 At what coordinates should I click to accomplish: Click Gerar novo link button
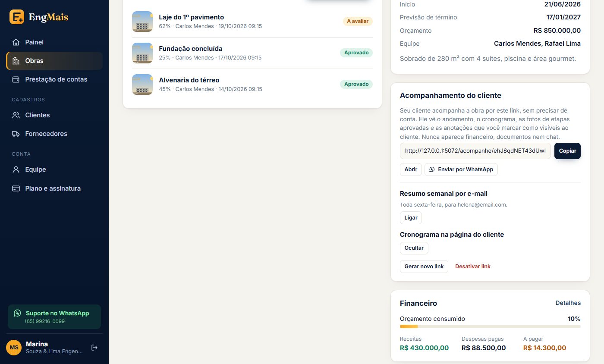pos(424,267)
